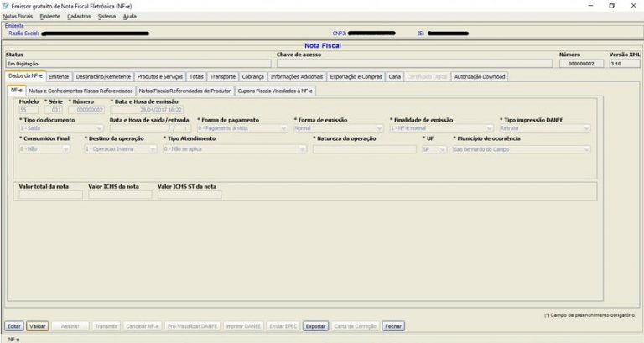Click the Validar button

[x=38, y=326]
